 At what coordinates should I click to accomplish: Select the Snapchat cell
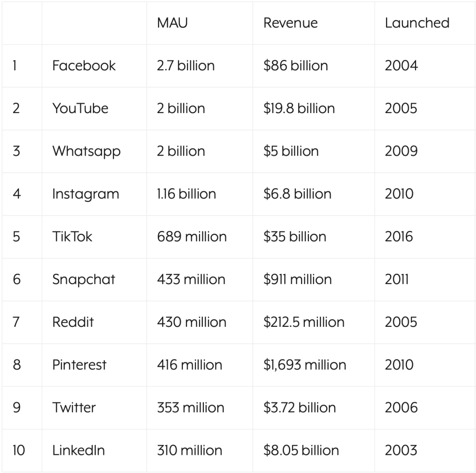pos(83,279)
